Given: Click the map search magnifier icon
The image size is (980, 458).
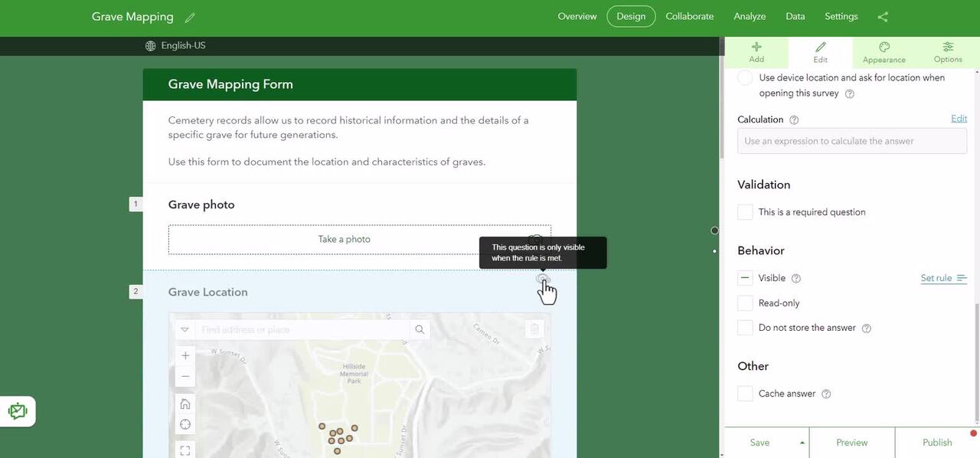Looking at the screenshot, I should click(x=420, y=329).
